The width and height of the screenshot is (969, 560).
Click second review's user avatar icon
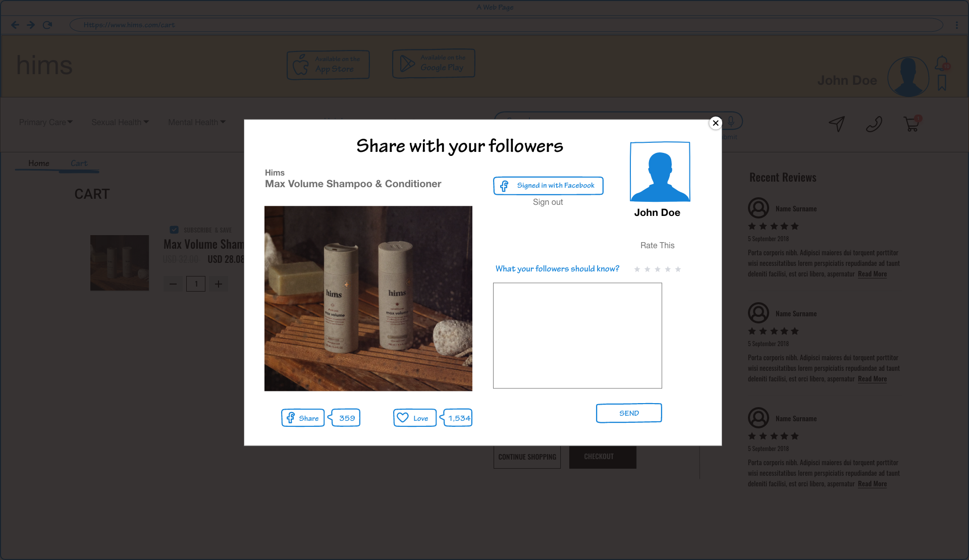pos(759,313)
